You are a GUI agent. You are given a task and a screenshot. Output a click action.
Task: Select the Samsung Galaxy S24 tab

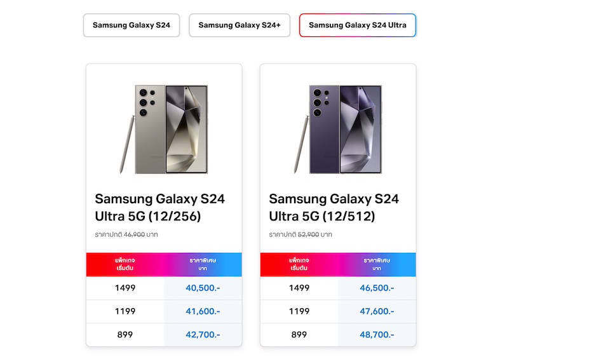(x=132, y=25)
